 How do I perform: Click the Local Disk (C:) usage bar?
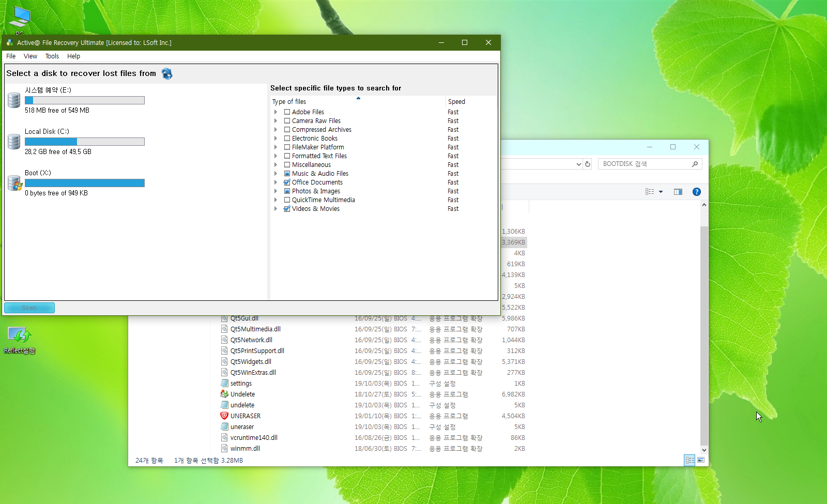pos(85,142)
